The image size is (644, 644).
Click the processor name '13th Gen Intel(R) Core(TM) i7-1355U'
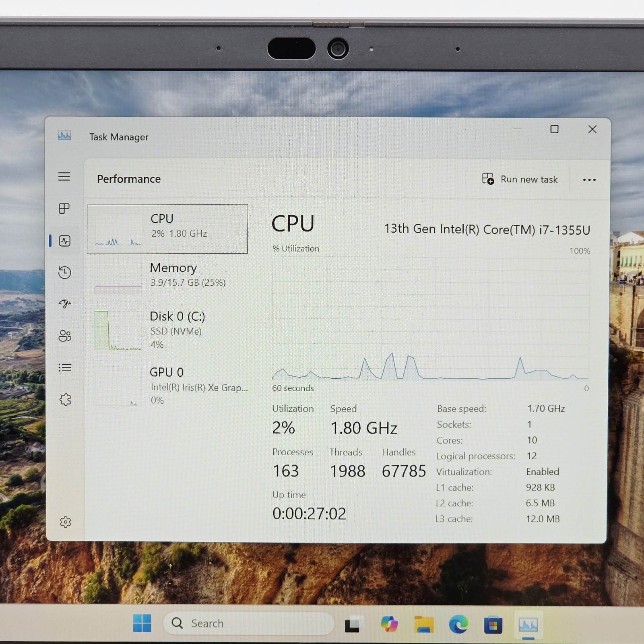487,229
